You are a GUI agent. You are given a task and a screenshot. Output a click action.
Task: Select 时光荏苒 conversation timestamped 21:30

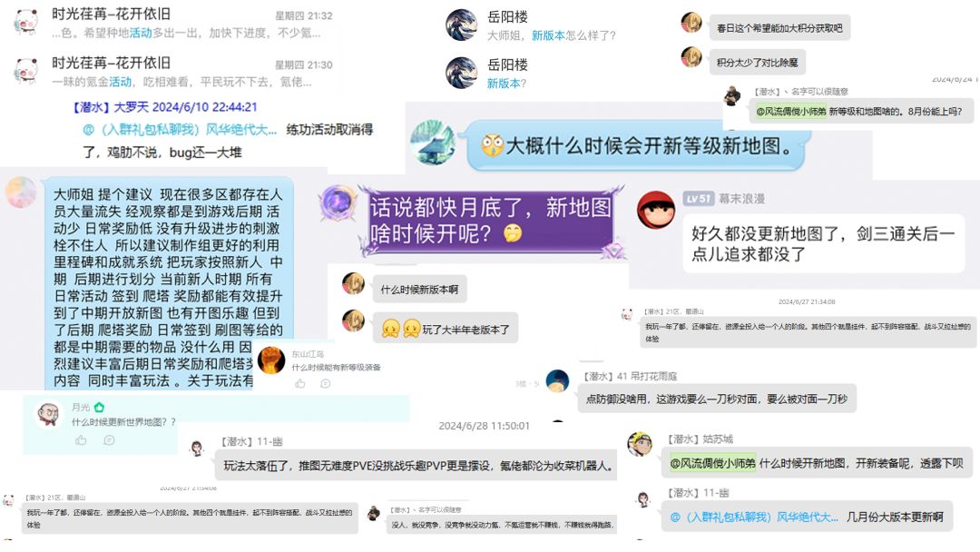coord(173,72)
